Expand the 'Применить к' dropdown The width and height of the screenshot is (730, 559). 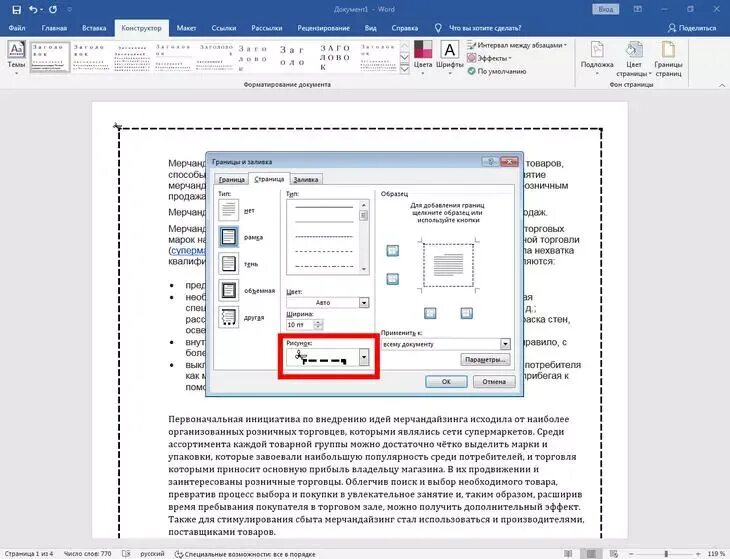pyautogui.click(x=505, y=344)
